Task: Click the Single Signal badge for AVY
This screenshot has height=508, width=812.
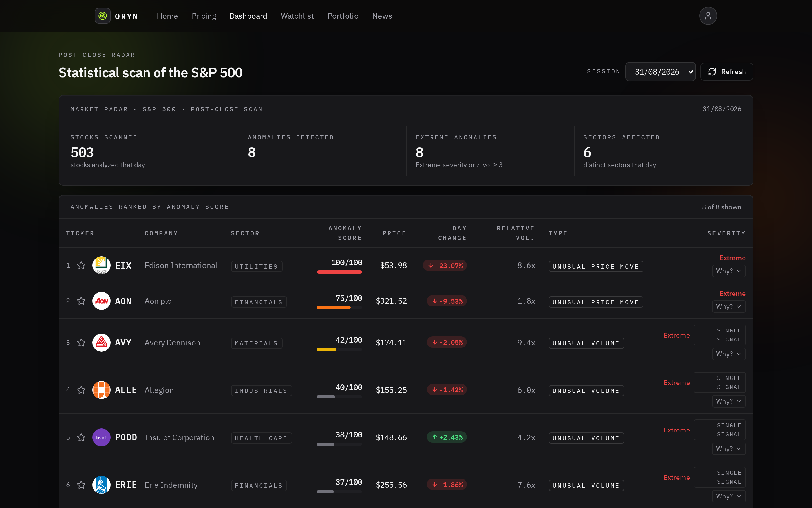Action: pos(720,335)
